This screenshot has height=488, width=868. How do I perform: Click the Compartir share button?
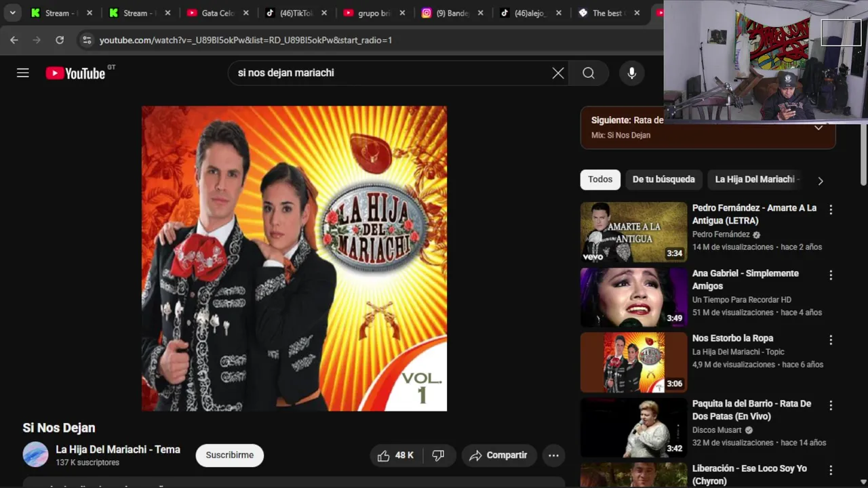click(499, 455)
